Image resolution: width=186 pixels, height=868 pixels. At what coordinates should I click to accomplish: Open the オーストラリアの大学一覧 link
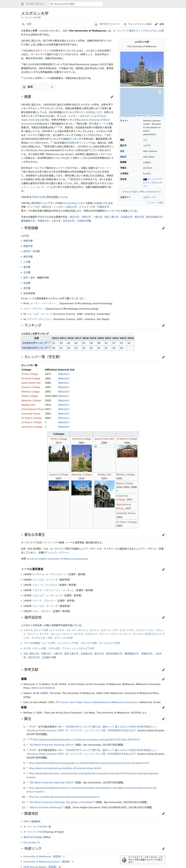pos(37,827)
